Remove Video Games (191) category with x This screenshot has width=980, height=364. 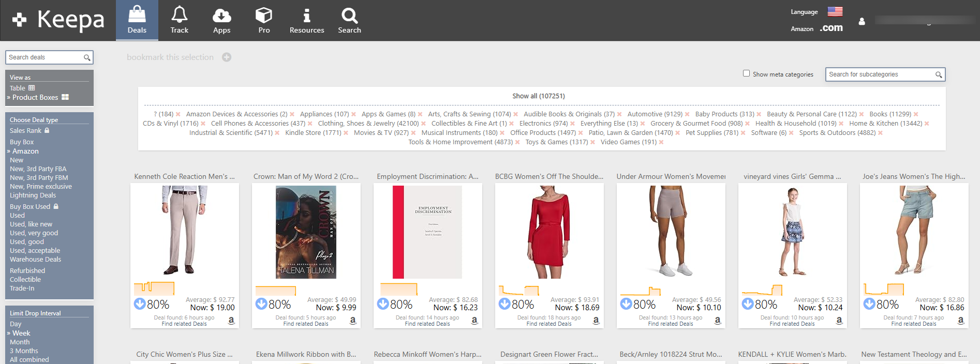[661, 142]
